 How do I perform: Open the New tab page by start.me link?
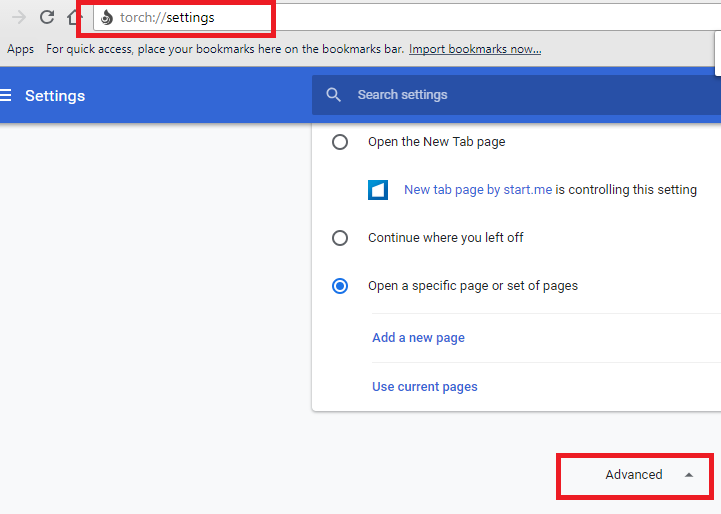pyautogui.click(x=478, y=190)
